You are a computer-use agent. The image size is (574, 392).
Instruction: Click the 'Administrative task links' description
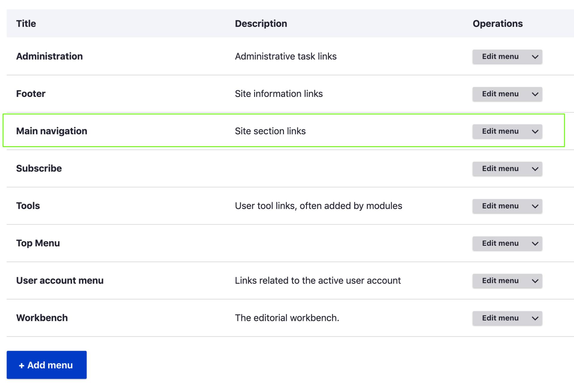click(286, 56)
